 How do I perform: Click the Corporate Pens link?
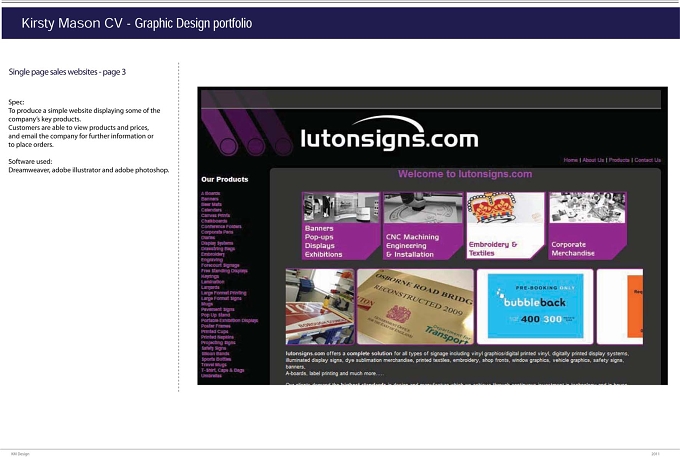coord(217,232)
